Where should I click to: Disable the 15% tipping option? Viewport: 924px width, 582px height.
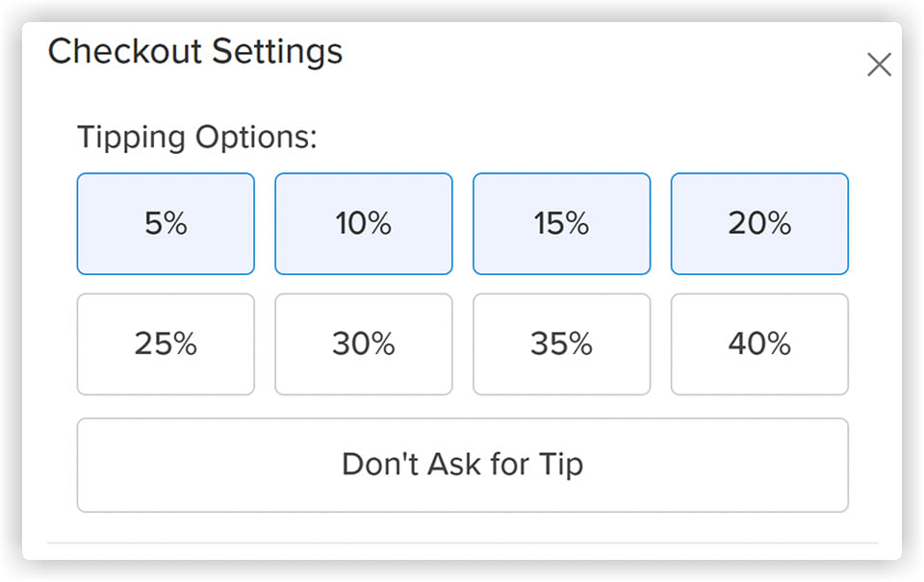coord(561,224)
